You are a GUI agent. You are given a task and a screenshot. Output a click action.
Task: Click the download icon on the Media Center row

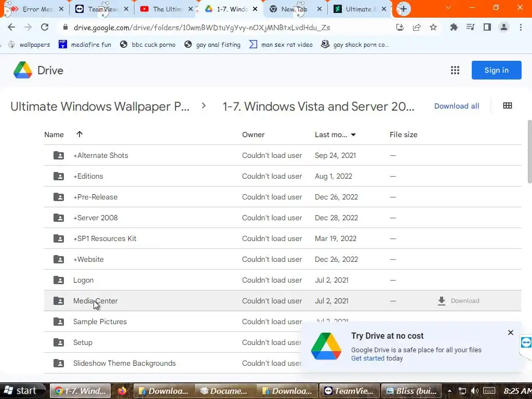[442, 301]
